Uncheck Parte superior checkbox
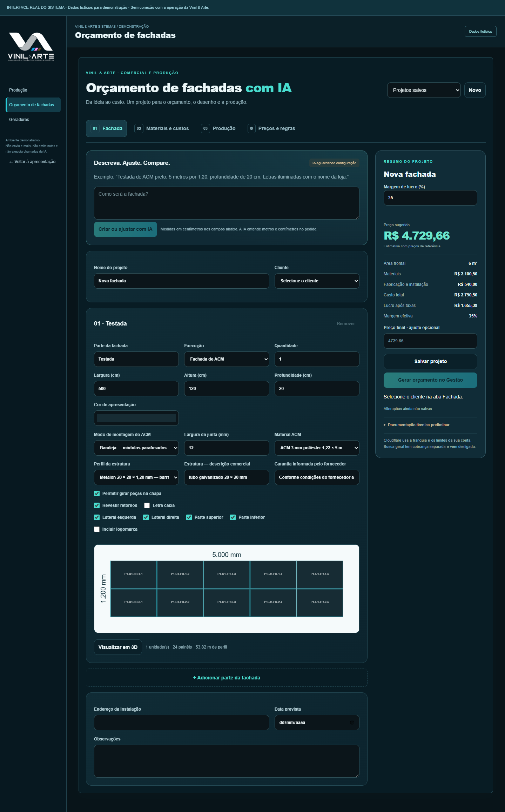This screenshot has height=812, width=505. [189, 517]
